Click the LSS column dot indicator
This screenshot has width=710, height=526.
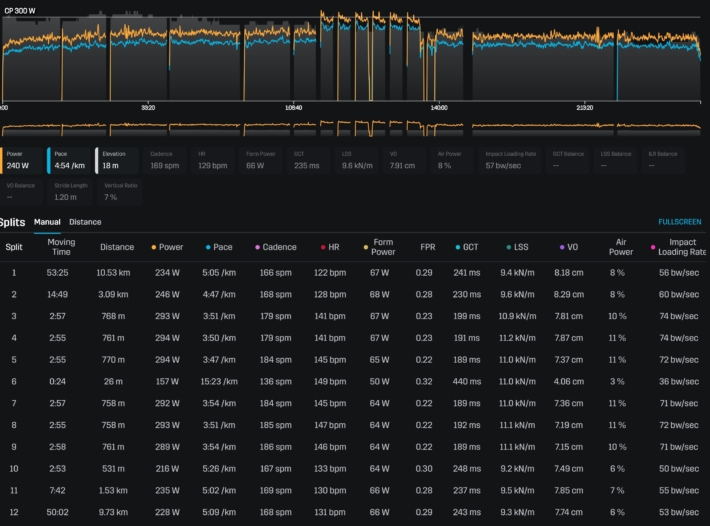[x=510, y=247]
